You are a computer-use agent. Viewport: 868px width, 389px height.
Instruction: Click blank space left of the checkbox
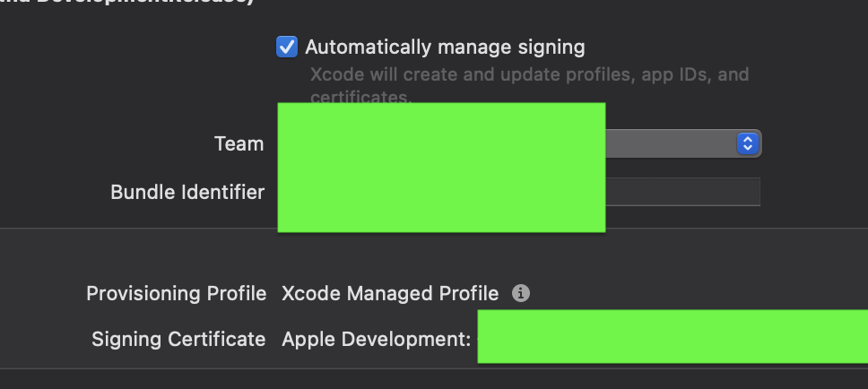(x=138, y=47)
